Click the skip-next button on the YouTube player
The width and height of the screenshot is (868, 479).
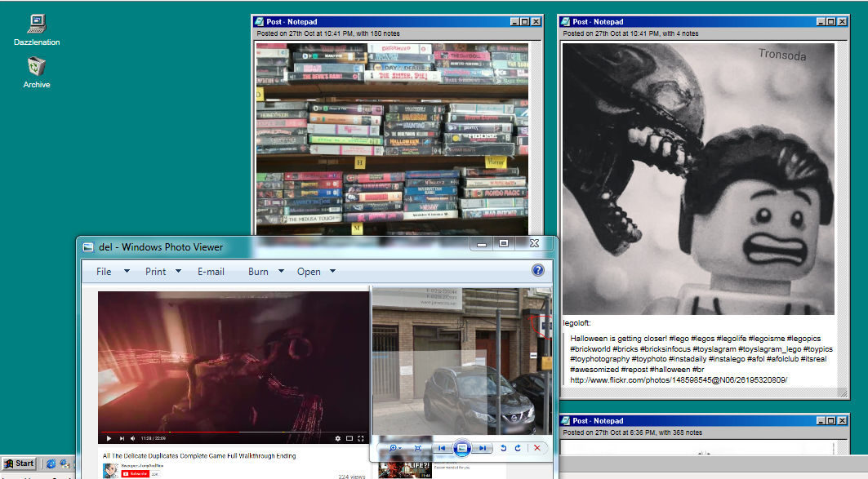(x=122, y=439)
